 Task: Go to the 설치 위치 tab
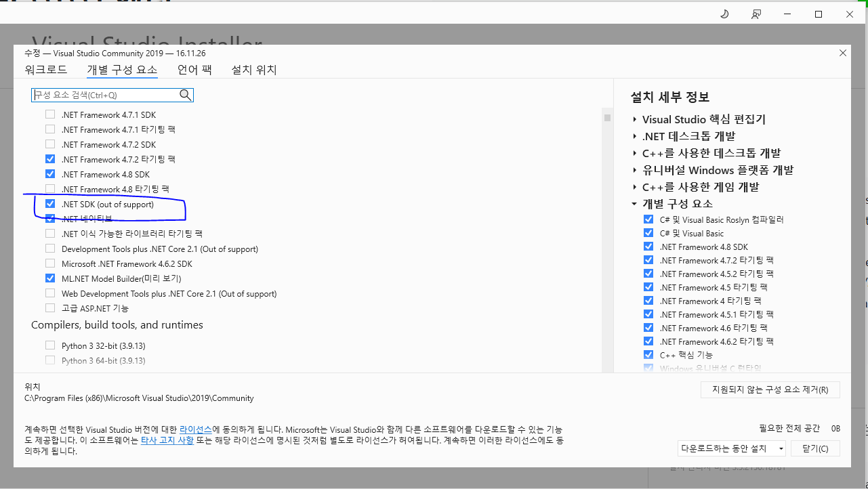pos(254,70)
